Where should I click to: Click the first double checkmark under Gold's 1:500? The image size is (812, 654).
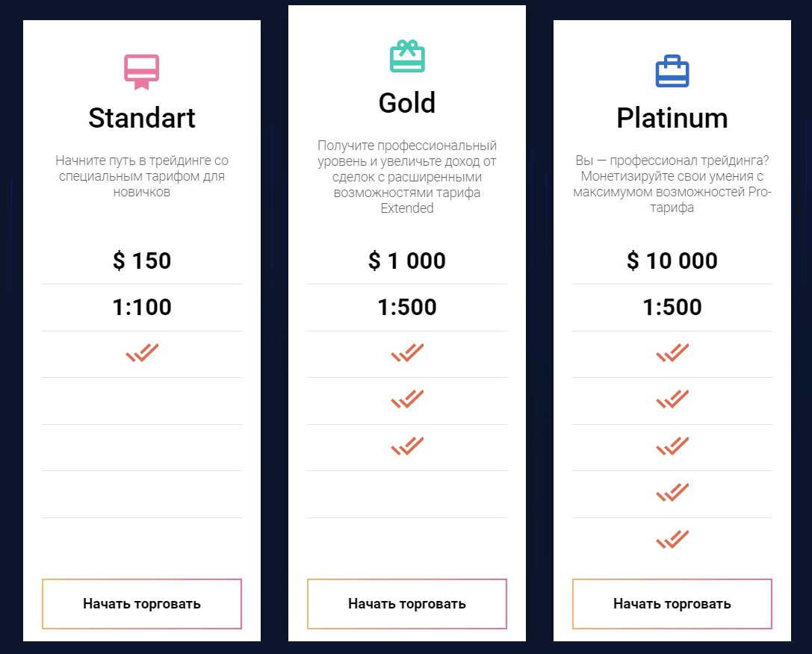[x=407, y=353]
